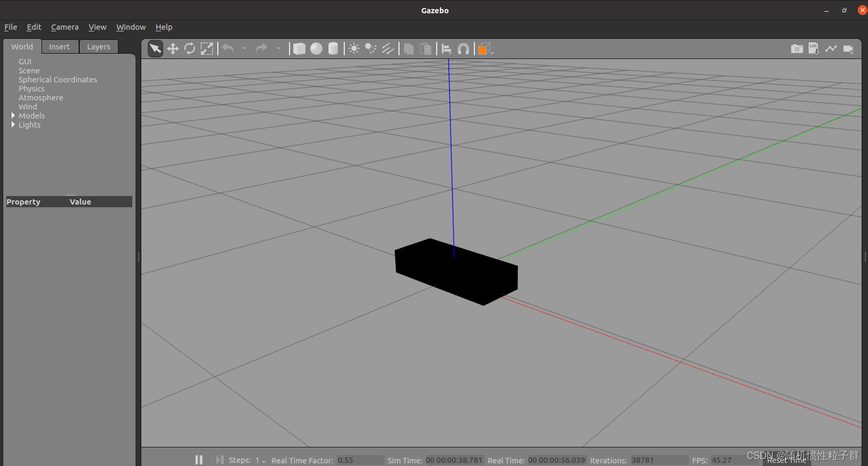Expand the Models tree node
Viewport: 868px width, 466px height.
tap(13, 115)
